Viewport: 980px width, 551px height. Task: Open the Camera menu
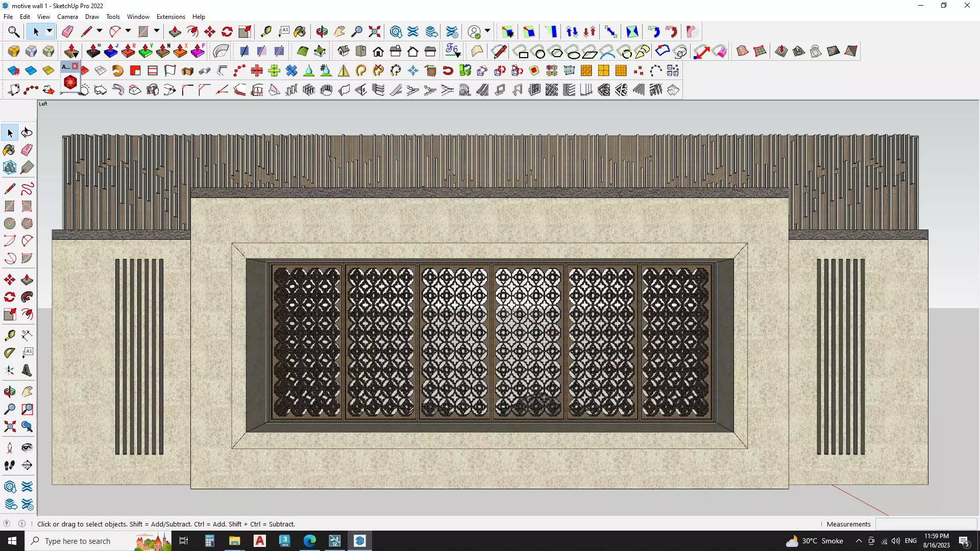[x=67, y=17]
